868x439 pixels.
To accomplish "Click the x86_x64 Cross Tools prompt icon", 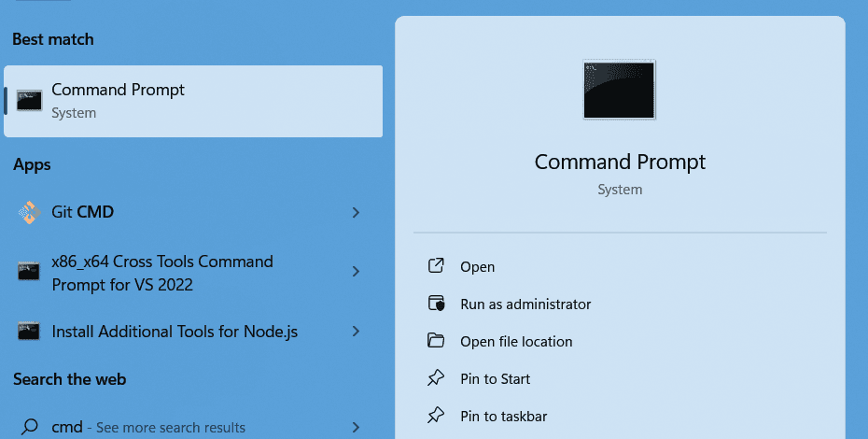I will coord(29,272).
